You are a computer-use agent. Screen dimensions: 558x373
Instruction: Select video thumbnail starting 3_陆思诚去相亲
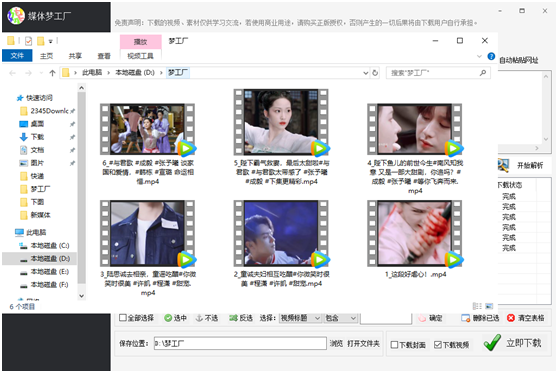(148, 233)
